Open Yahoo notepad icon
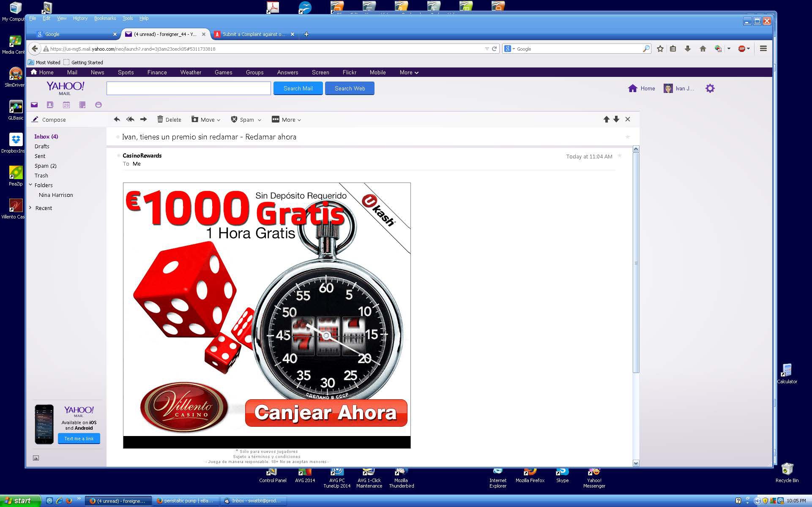This screenshot has width=812, height=507. 82,105
